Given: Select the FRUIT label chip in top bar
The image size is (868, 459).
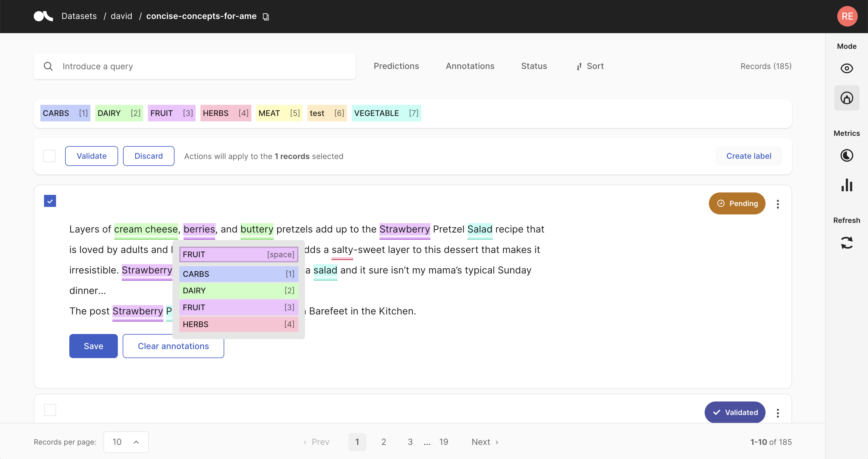Looking at the screenshot, I should click(171, 113).
